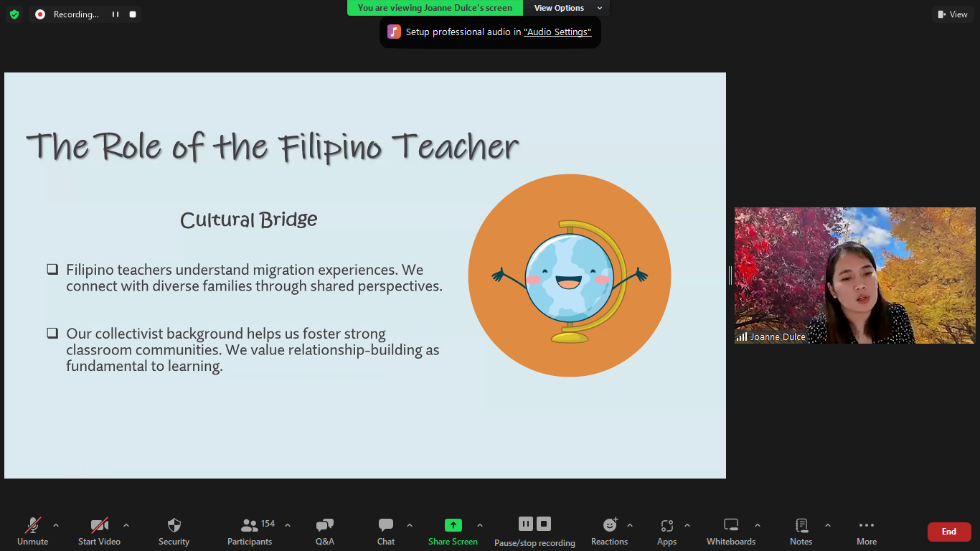Open the Q&A panel
980x551 pixels.
pyautogui.click(x=324, y=526)
